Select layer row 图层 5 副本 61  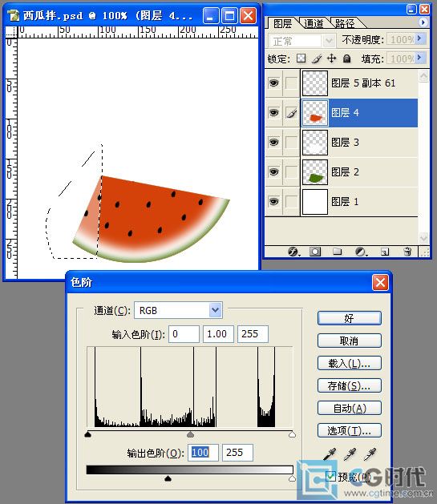342,83
